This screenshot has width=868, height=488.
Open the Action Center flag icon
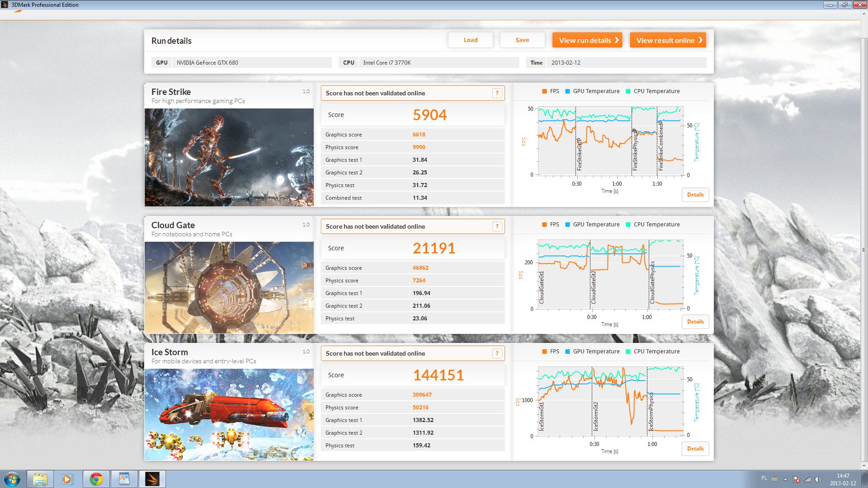pos(797,479)
